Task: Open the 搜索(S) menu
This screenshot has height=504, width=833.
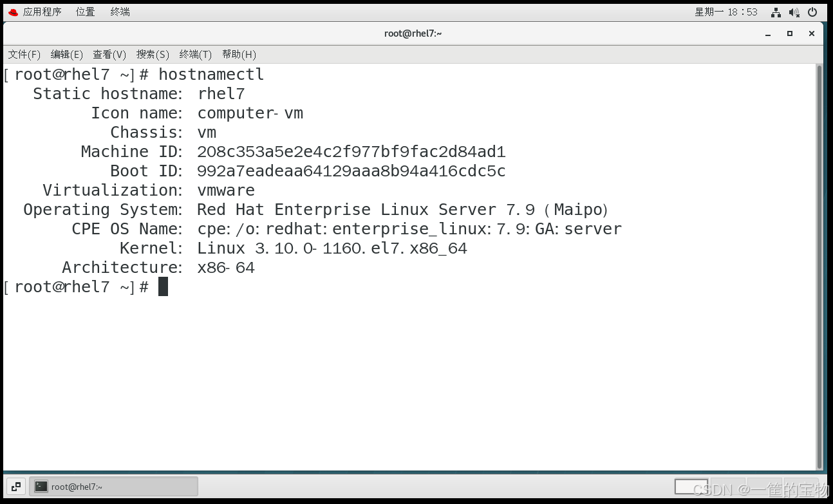Action: [x=153, y=54]
